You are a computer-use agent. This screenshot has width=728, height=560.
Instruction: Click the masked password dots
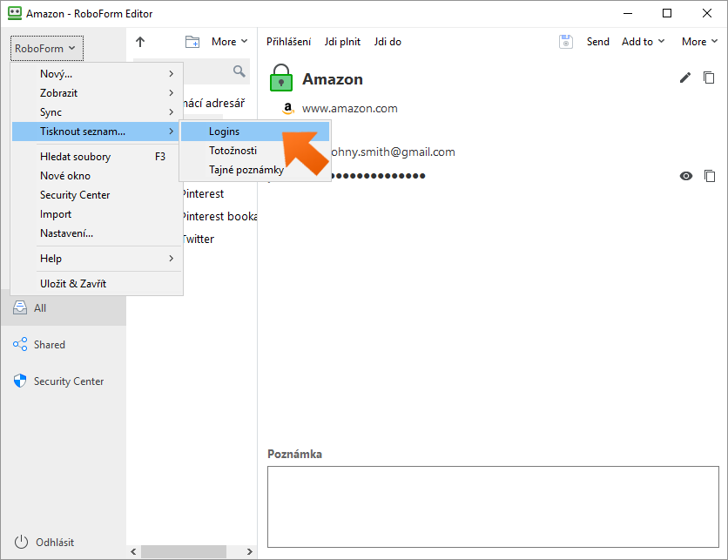378,176
